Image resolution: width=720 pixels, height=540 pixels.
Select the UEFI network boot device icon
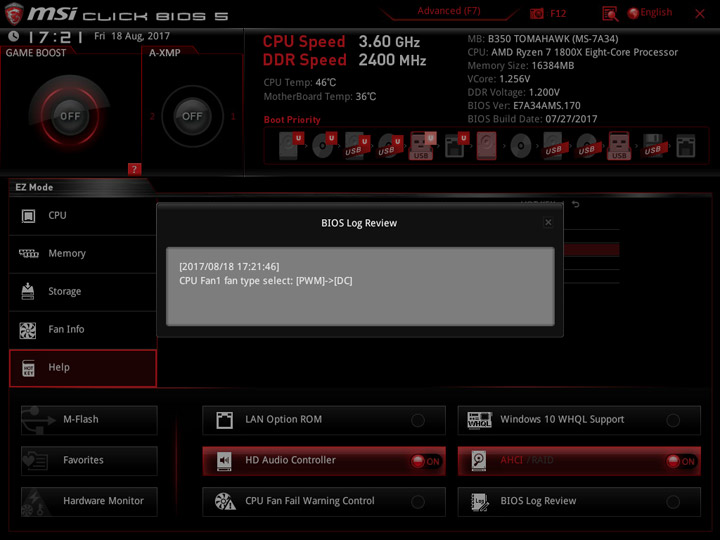point(456,146)
